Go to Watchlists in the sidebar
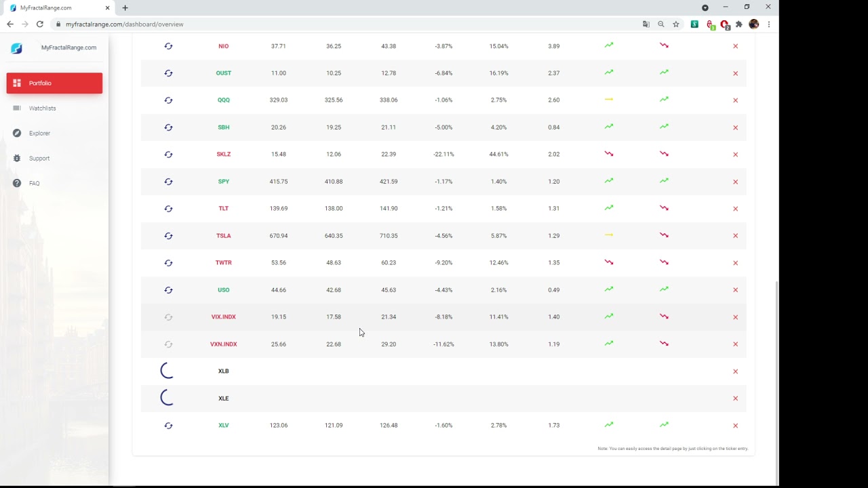 [54, 108]
